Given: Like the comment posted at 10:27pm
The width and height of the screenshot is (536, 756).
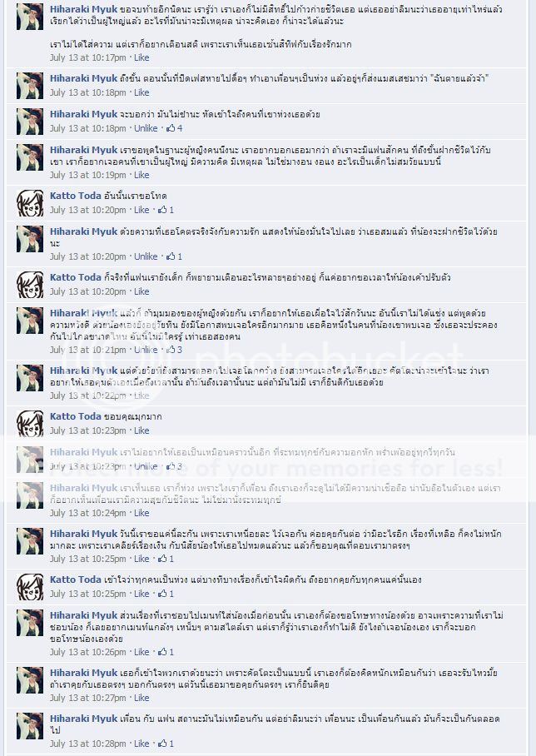Looking at the screenshot, I should (141, 698).
